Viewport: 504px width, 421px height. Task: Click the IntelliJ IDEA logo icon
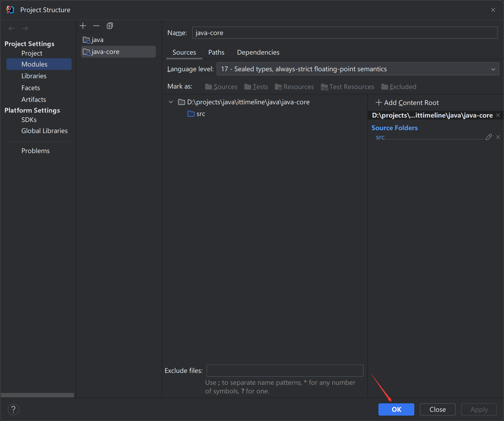coord(10,10)
